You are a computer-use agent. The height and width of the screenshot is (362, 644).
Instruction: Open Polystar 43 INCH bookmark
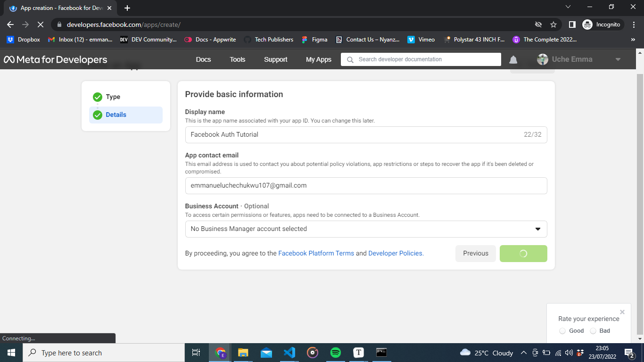474,40
